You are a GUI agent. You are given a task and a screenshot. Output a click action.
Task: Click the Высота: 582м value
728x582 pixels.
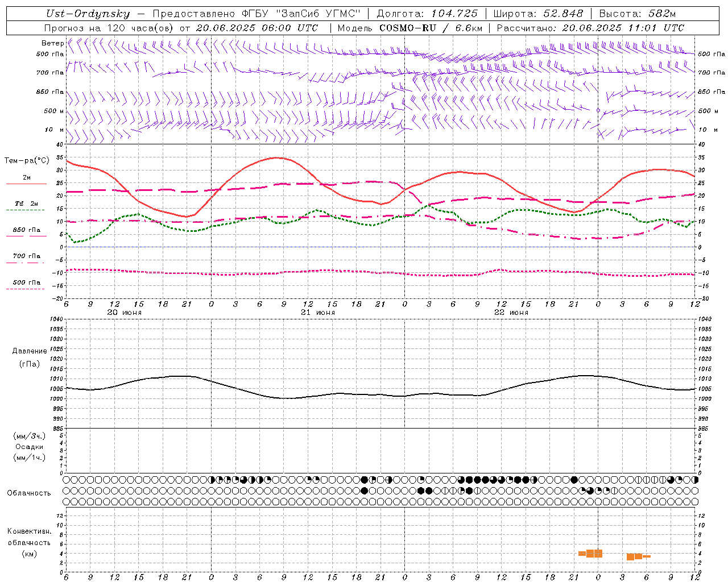point(638,14)
